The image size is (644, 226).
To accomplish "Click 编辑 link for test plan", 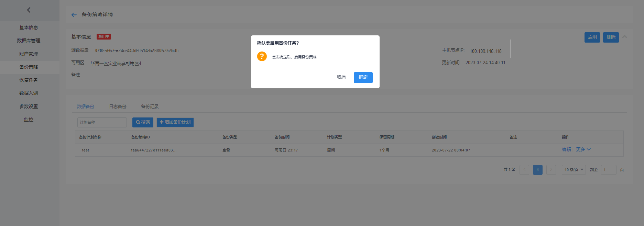I will [x=566, y=149].
